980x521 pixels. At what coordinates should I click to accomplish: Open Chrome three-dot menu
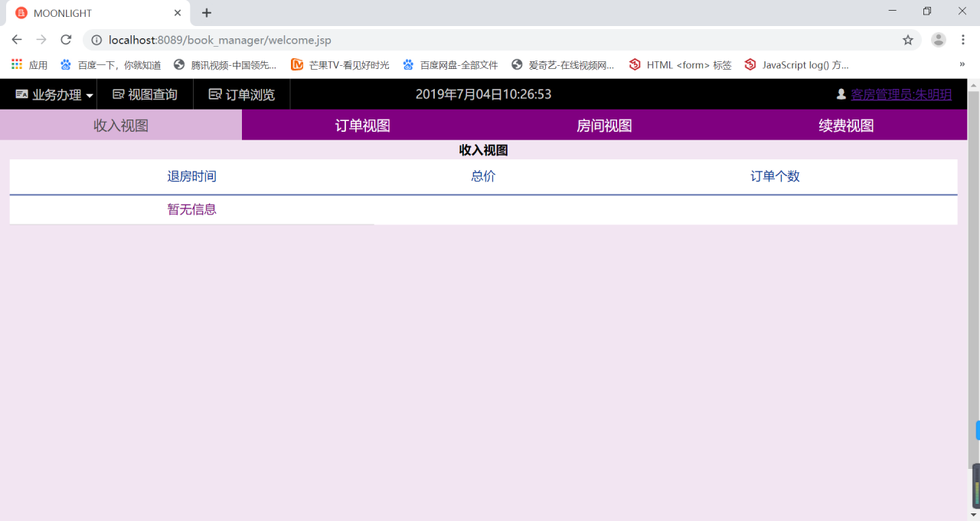(962, 40)
